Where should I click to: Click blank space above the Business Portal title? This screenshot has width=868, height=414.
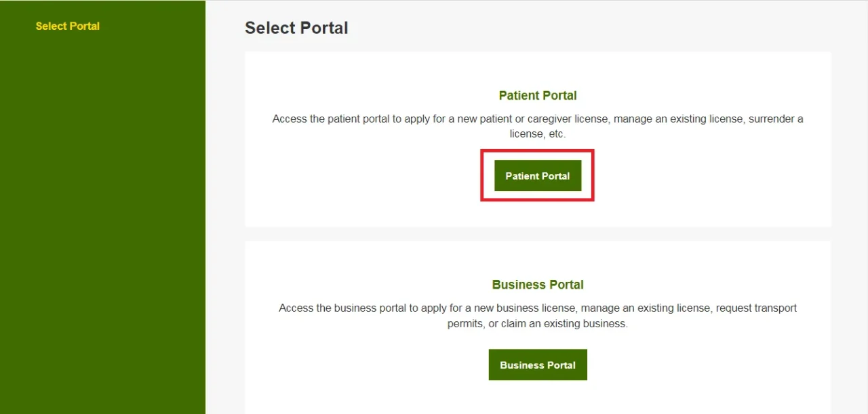tap(538, 260)
